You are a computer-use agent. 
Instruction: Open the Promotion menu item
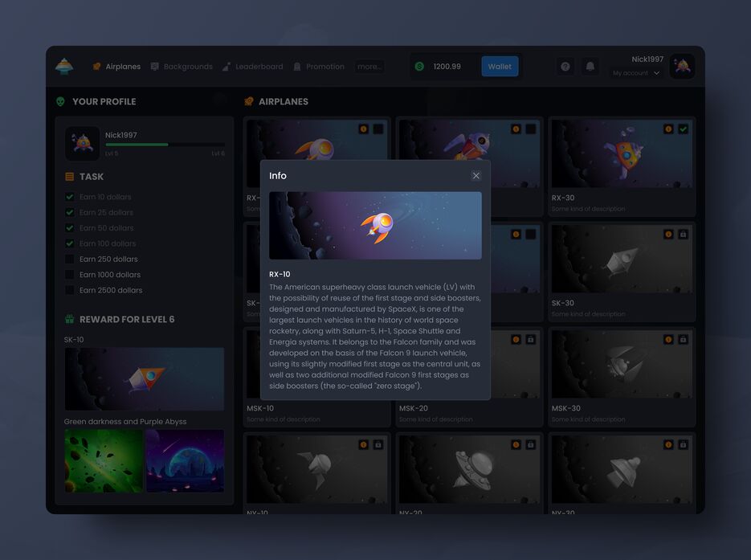(319, 67)
